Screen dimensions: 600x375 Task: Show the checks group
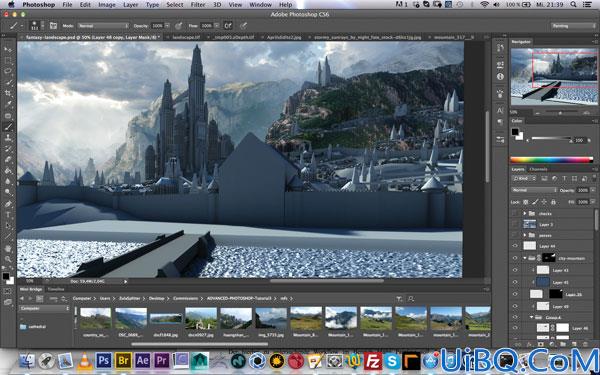515,213
